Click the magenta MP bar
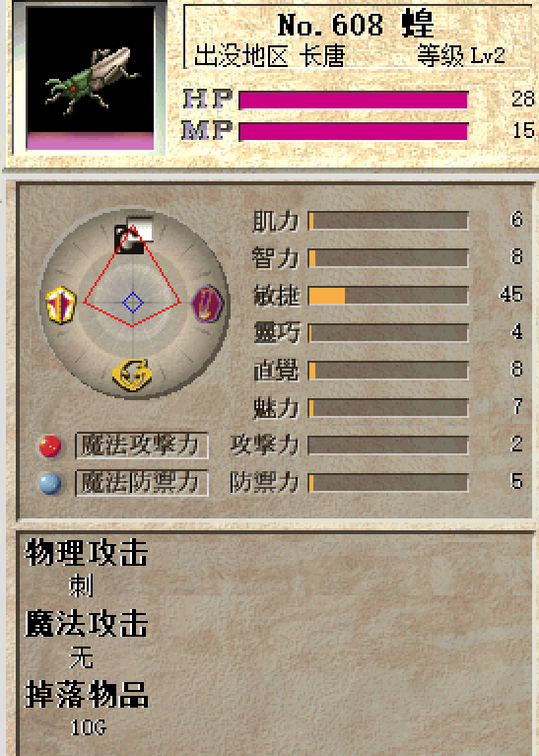Screen dimensions: 539x756 354,132
